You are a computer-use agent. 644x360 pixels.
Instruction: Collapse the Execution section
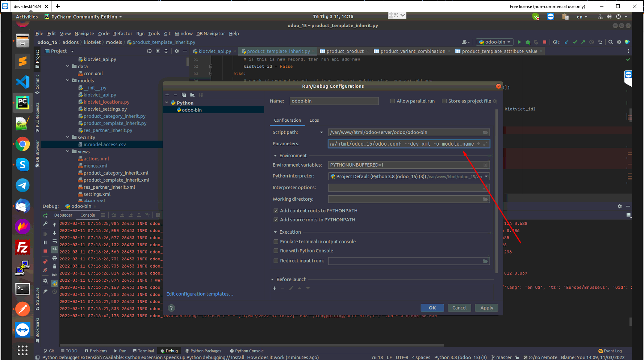click(275, 232)
